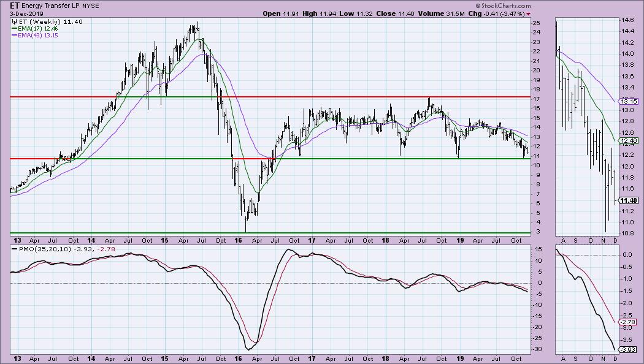
Task: Click the ET ticker symbol in the title
Action: (15, 6)
